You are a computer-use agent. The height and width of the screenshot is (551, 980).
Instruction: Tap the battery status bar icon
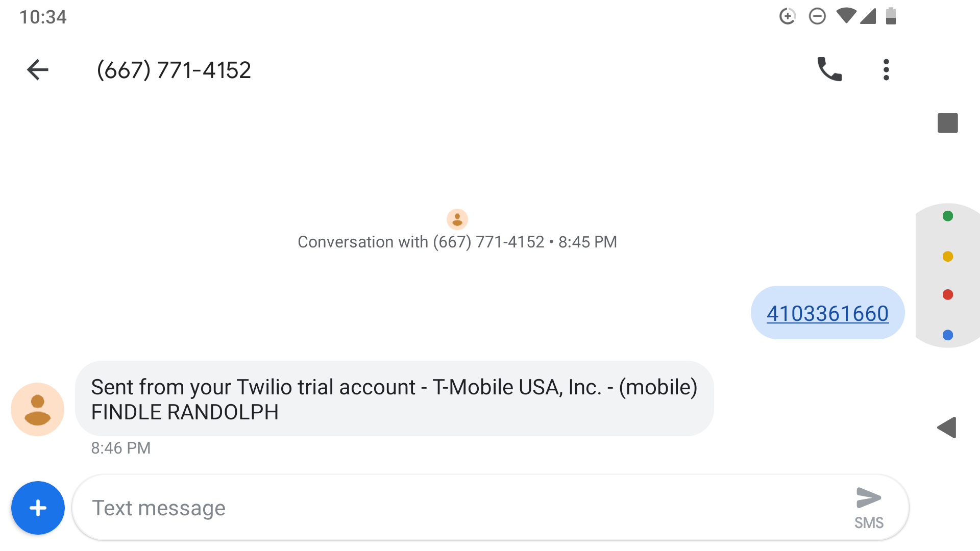tap(891, 16)
